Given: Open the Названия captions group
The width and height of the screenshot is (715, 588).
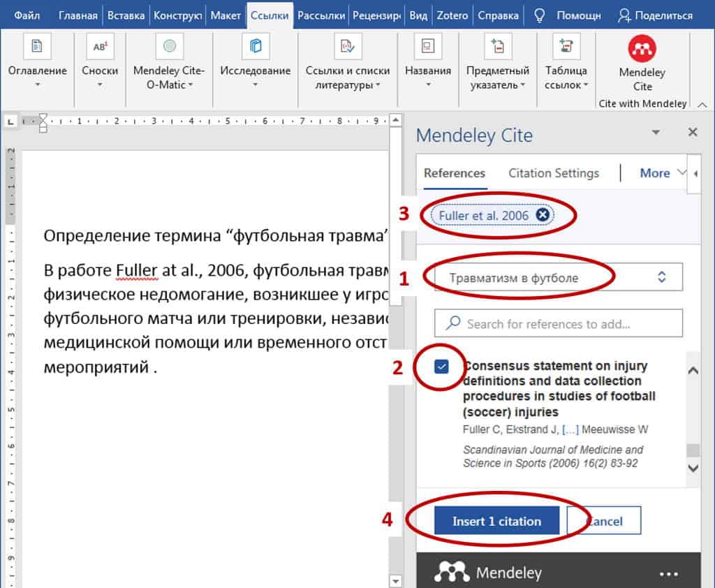Looking at the screenshot, I should point(428,61).
